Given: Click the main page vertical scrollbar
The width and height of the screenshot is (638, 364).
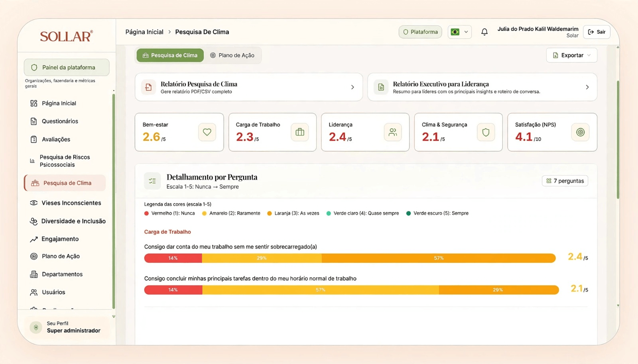Looking at the screenshot, I should click(x=618, y=139).
